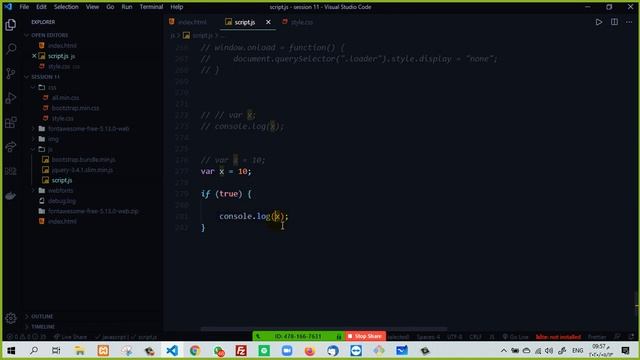Open FileZilla from the taskbar
Viewport: 640px width, 360px height.
[241, 351]
